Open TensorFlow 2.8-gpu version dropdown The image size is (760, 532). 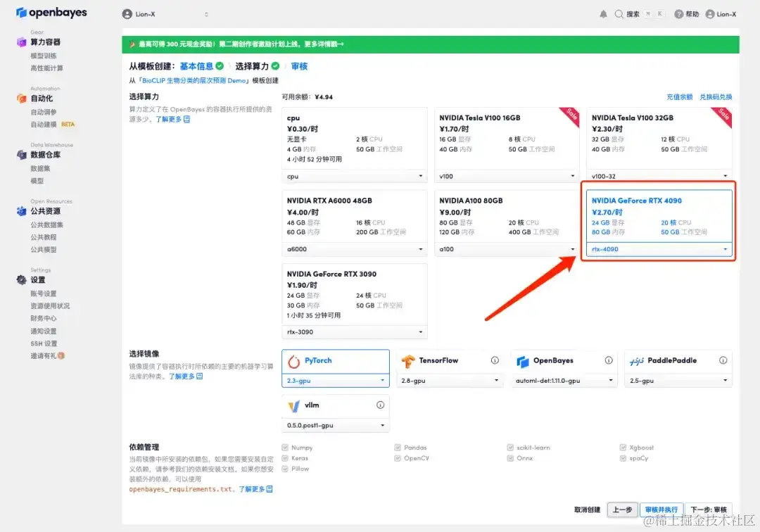tap(450, 381)
